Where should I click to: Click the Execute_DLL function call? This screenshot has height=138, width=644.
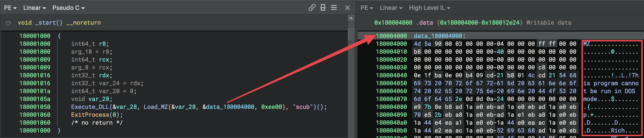(90, 107)
